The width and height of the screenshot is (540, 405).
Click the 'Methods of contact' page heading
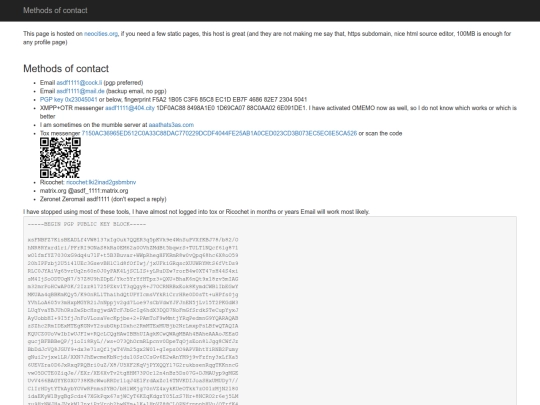pyautogui.click(x=66, y=69)
